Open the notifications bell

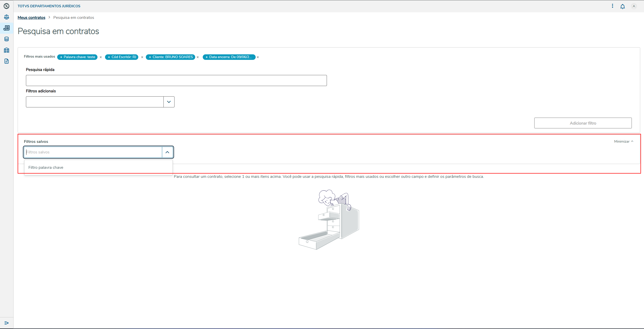(x=622, y=6)
